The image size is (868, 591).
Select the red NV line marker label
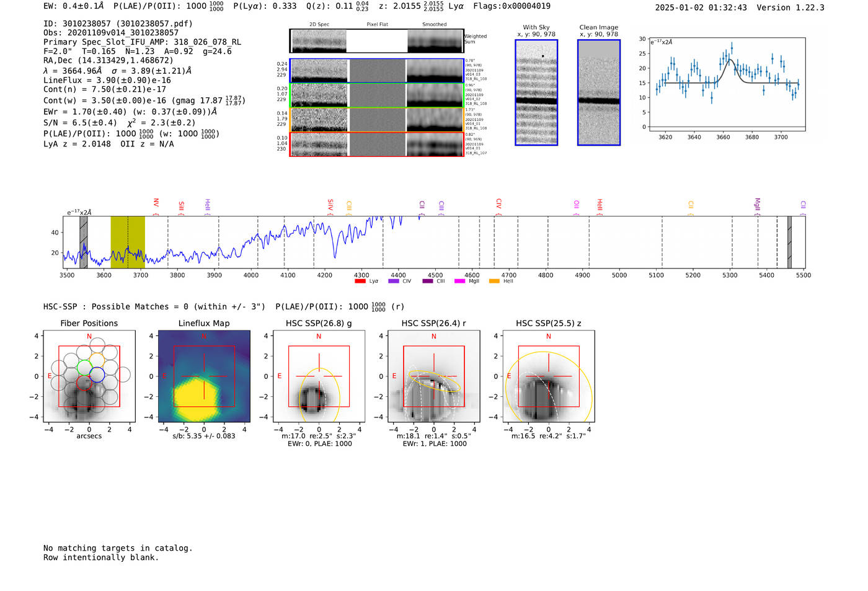click(x=156, y=203)
